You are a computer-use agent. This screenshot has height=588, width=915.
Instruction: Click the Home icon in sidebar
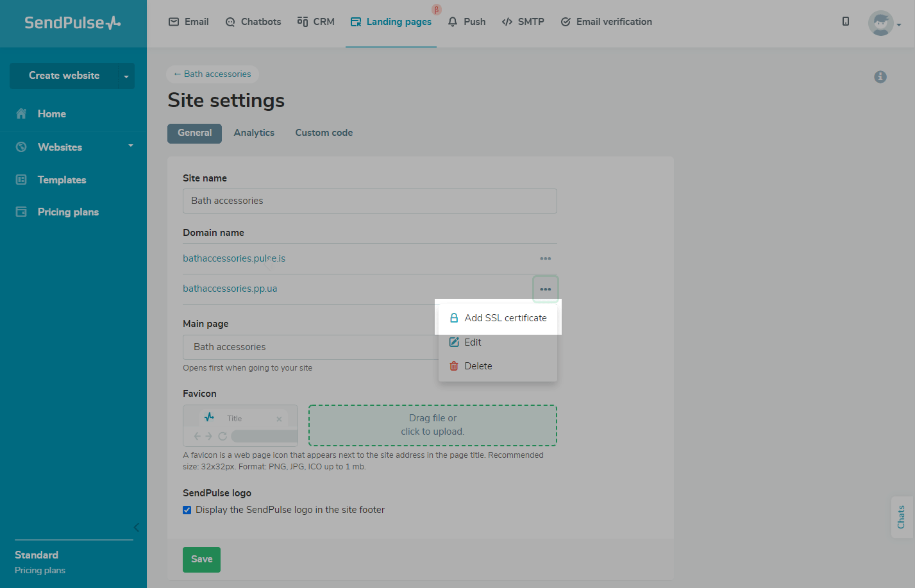21,113
